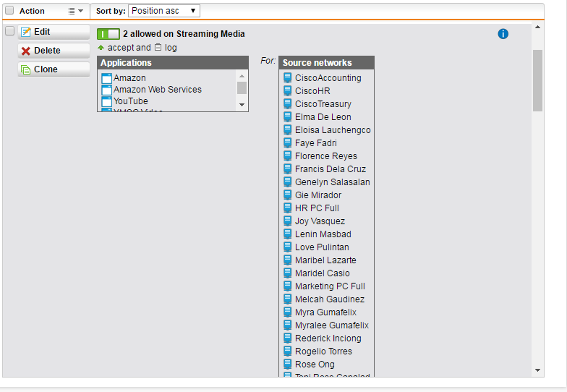This screenshot has width=567, height=392.
Task: Click Applications list scroll up arrow
Action: click(x=242, y=76)
